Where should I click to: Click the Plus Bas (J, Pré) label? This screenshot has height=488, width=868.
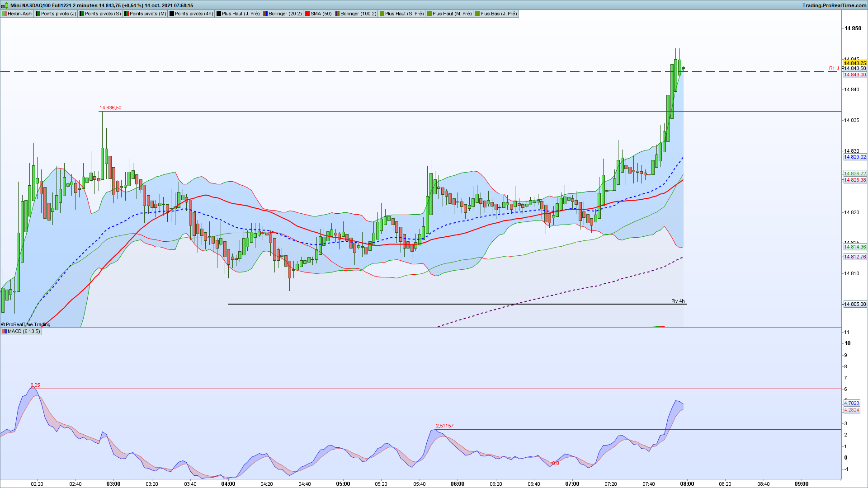tap(495, 14)
